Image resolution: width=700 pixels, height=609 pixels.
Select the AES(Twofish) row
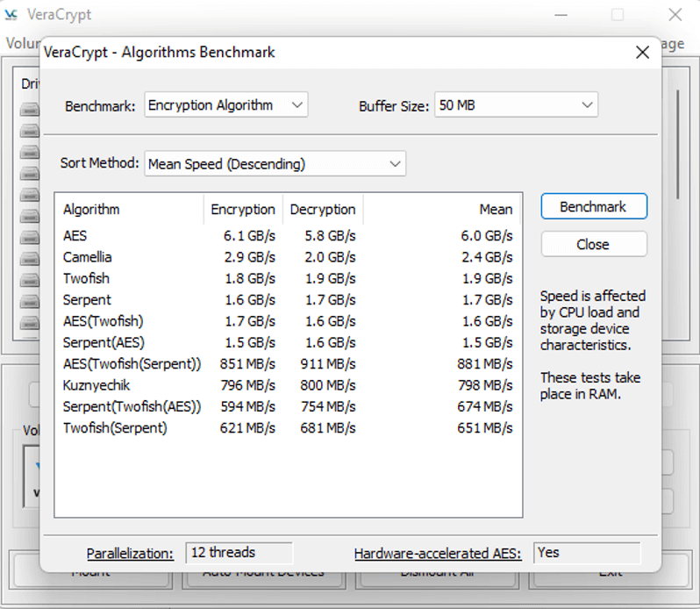pos(288,321)
